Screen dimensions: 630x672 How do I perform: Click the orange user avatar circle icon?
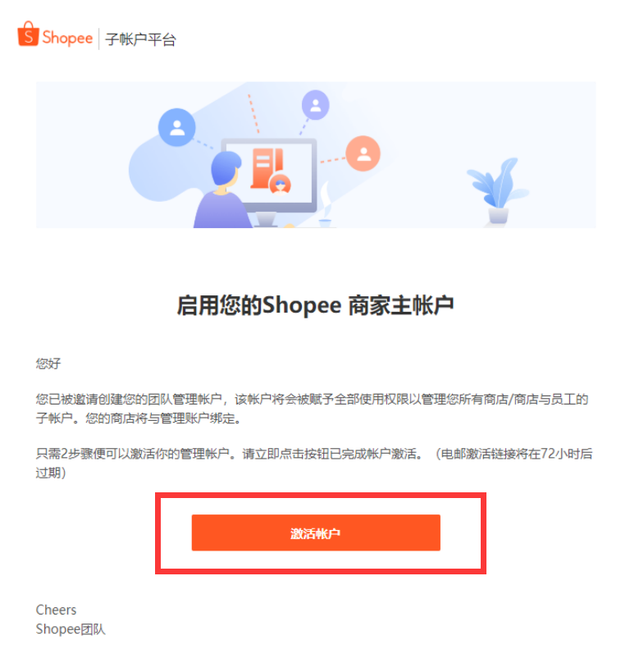pyautogui.click(x=363, y=153)
